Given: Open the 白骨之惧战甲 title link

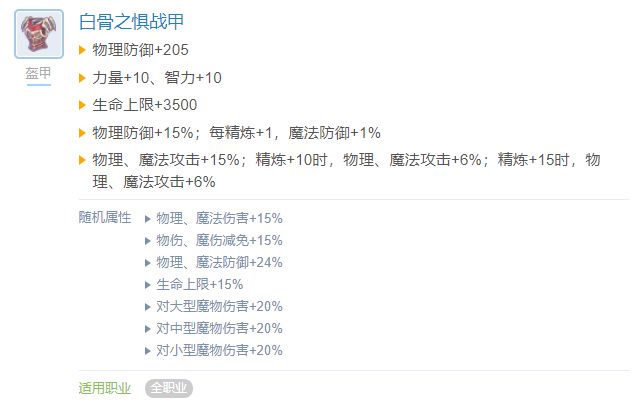Looking at the screenshot, I should click(131, 21).
